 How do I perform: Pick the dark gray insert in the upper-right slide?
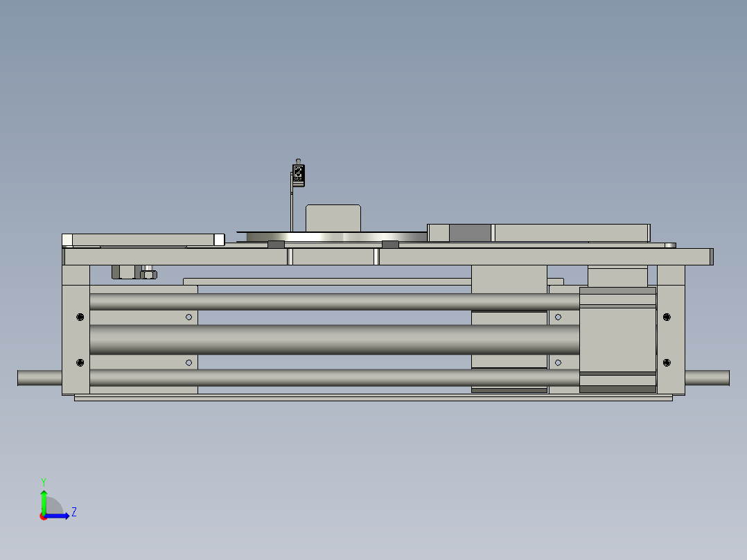click(x=471, y=233)
